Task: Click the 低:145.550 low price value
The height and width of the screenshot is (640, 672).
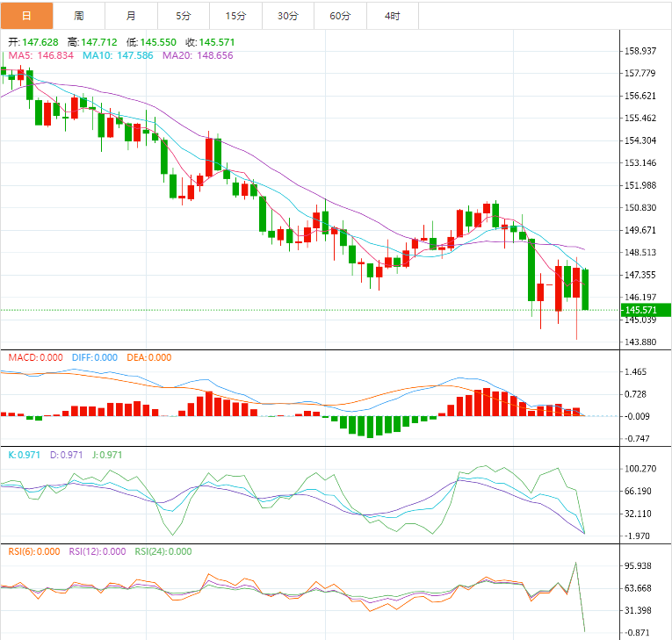Action: 151,42
